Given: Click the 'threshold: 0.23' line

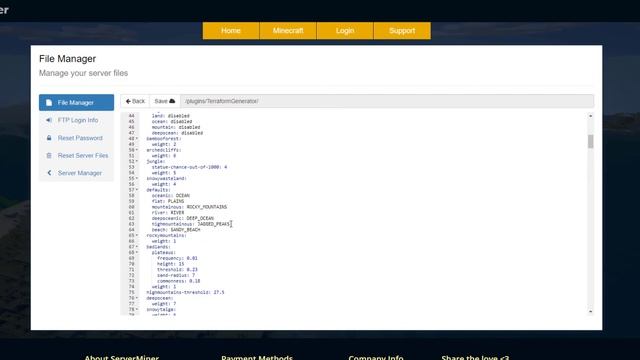Looking at the screenshot, I should pos(177,270).
